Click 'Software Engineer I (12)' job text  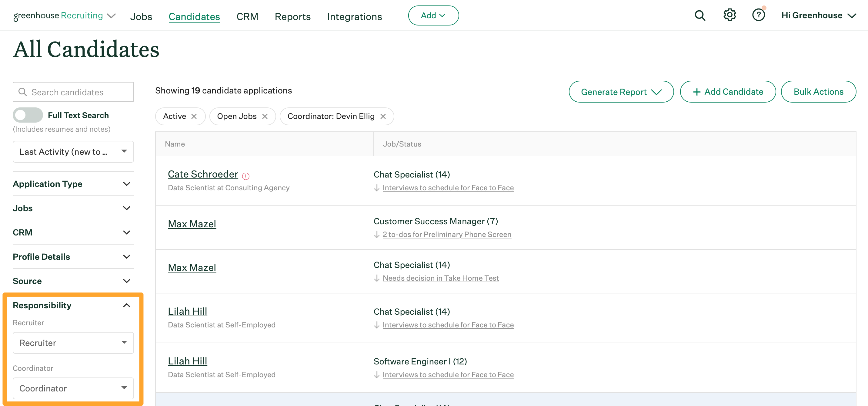coord(420,361)
